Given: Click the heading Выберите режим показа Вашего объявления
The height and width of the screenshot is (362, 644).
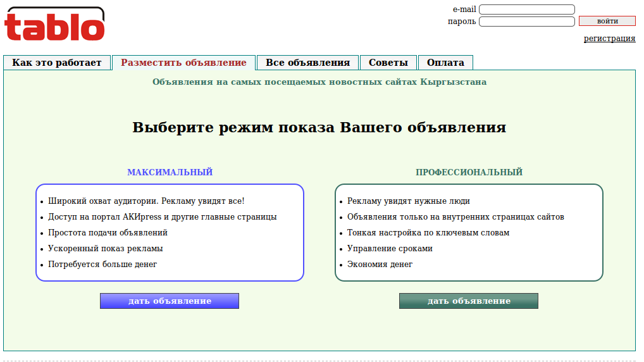Looking at the screenshot, I should pyautogui.click(x=319, y=127).
